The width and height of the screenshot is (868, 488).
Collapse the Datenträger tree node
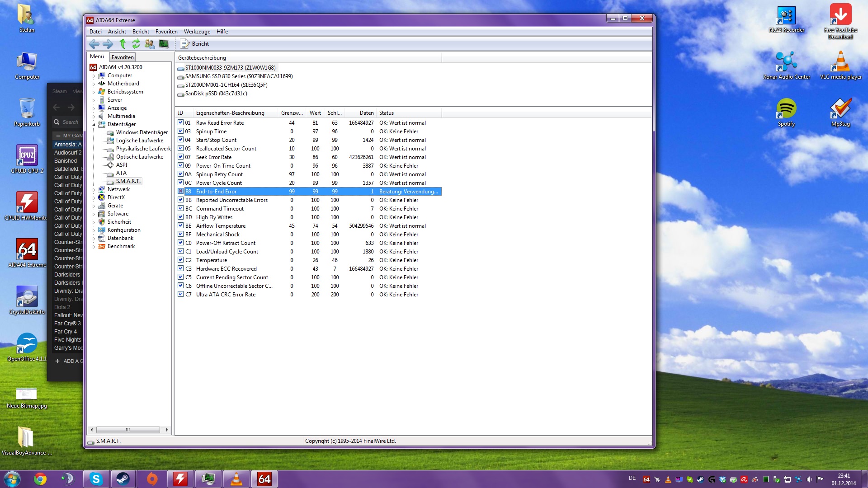pos(94,125)
